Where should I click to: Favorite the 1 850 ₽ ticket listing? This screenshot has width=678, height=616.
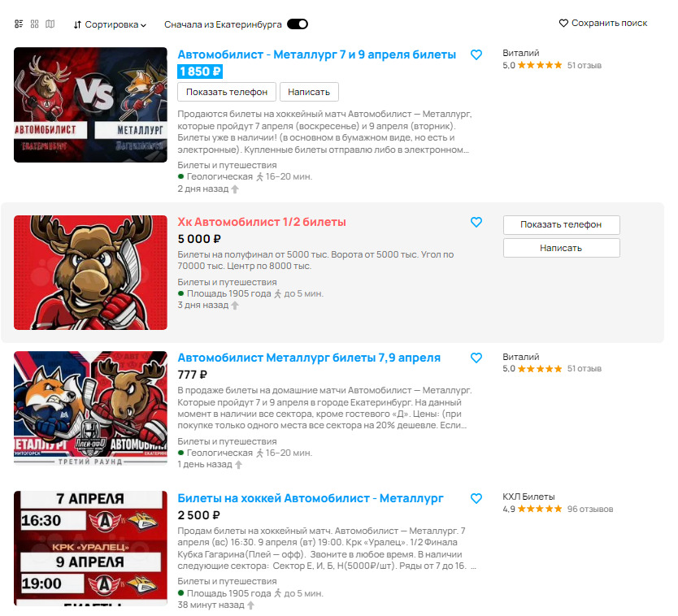pos(476,55)
